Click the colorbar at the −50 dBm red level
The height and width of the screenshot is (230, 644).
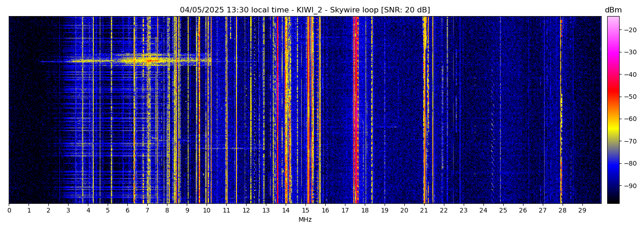coord(613,97)
